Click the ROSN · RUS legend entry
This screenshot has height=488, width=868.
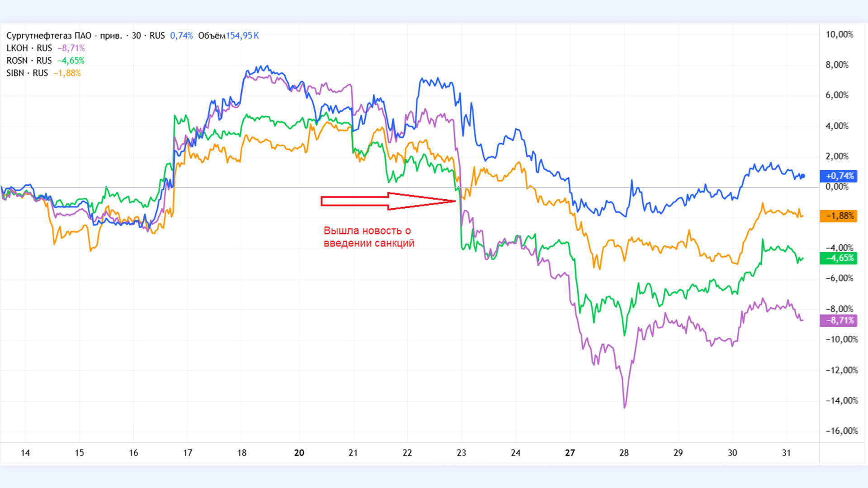point(29,61)
